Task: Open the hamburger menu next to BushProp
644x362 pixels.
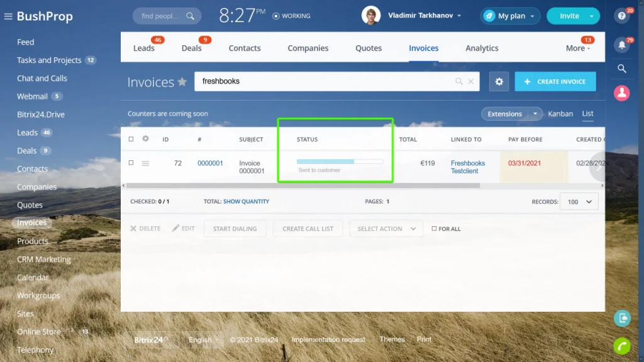Action: click(x=8, y=15)
